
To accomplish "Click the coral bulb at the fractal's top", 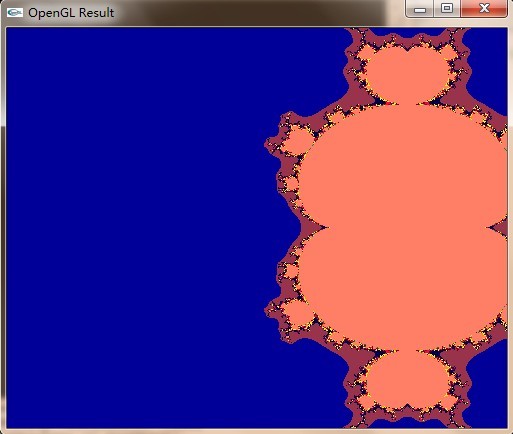I will tap(407, 74).
